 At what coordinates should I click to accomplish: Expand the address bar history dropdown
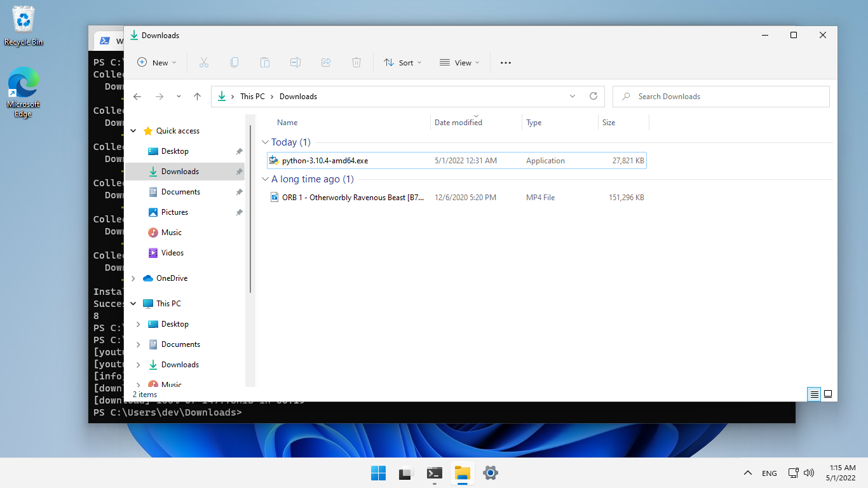pos(573,96)
